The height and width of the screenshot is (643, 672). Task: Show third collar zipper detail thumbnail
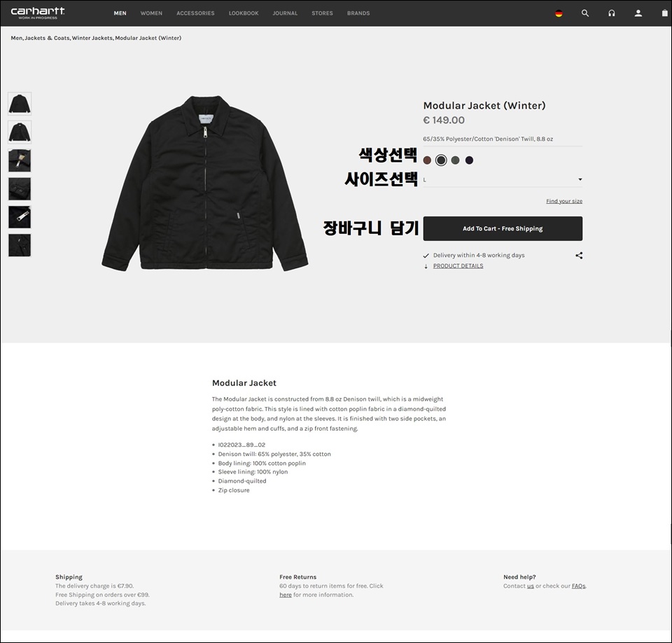point(20,160)
